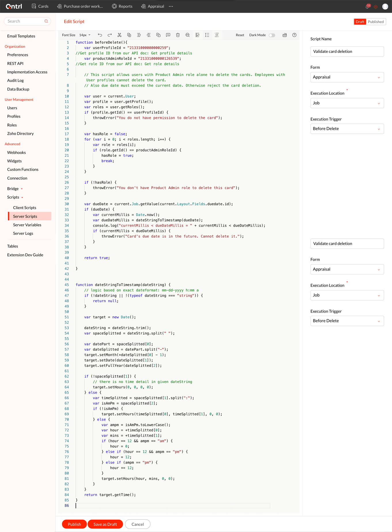The image size is (392, 532).
Task: Open the keyboard shortcuts icon
Action: [285, 35]
